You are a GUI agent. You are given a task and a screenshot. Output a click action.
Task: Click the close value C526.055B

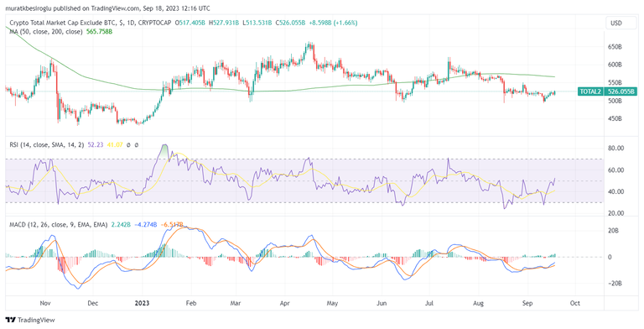(290, 23)
